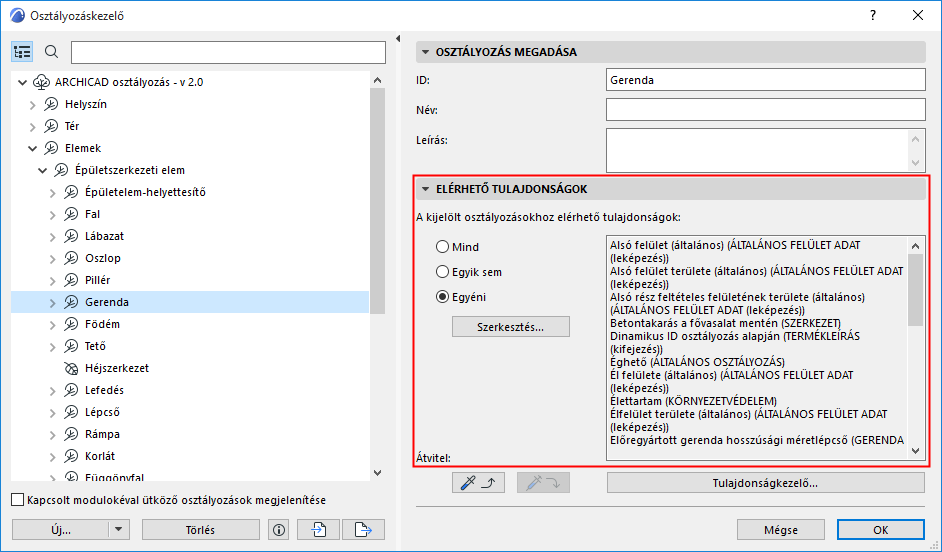Click the import classification icon
Screen dimensions: 942x552
[x=318, y=530]
